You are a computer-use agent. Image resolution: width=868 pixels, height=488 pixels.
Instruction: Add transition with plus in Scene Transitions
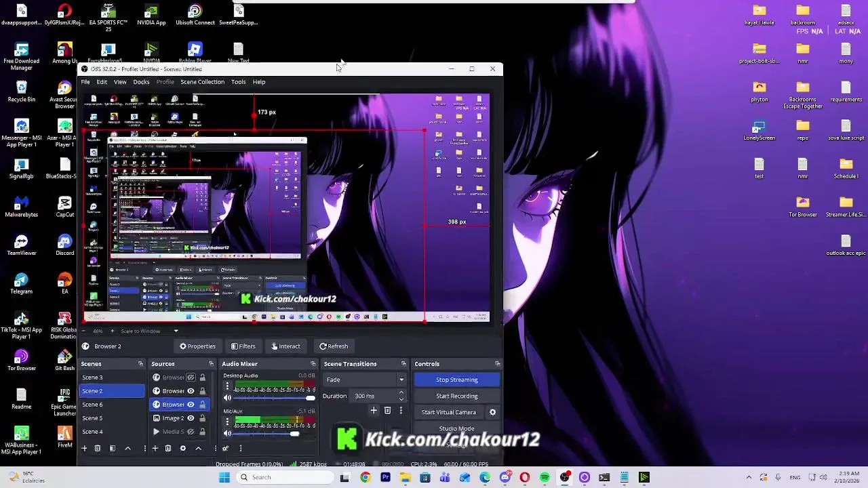click(x=373, y=410)
